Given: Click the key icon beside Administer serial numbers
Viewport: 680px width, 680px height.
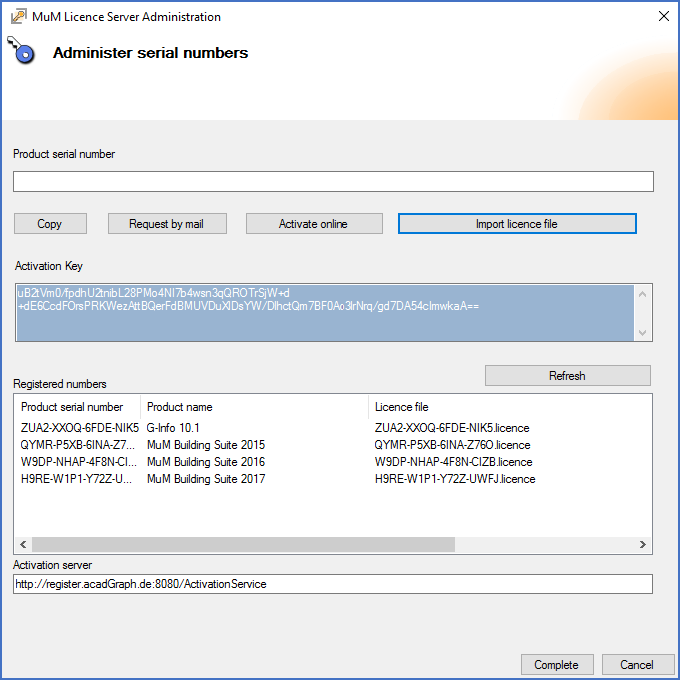Looking at the screenshot, I should [21, 50].
